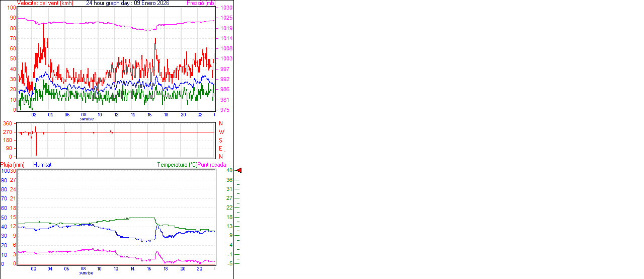Click the red triangle marker beside the temperature scale

(x=239, y=171)
